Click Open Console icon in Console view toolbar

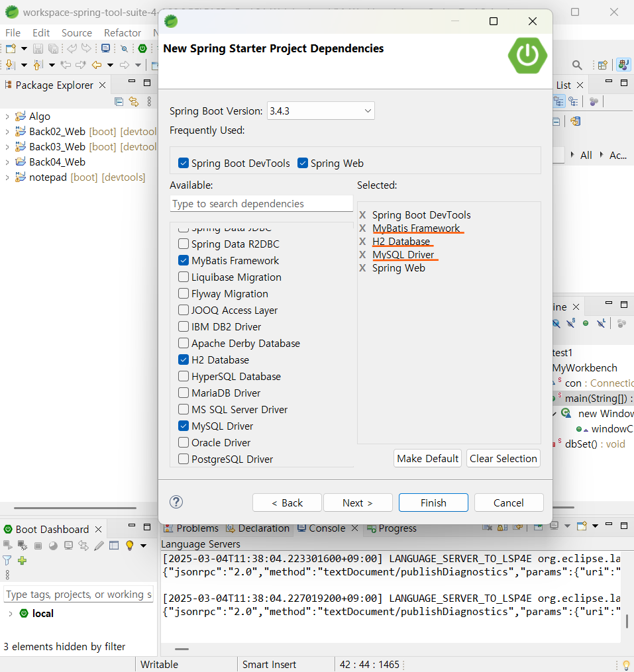582,526
